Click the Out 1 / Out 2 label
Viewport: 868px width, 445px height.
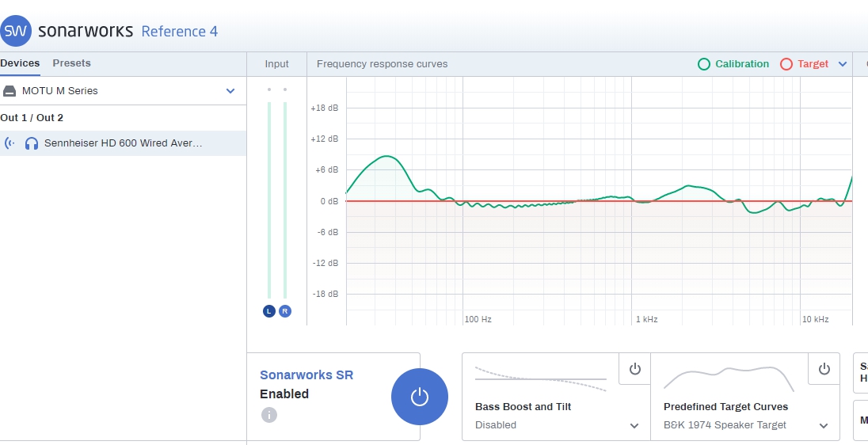click(32, 118)
